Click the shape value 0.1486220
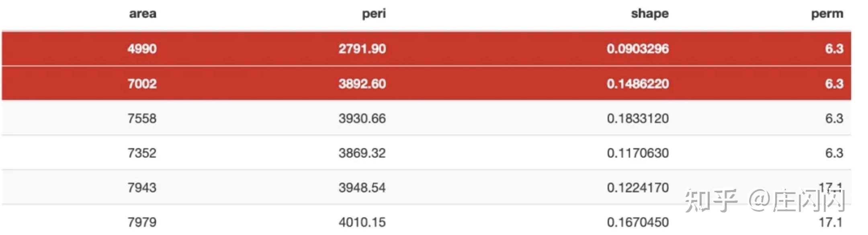The image size is (868, 235). tap(637, 84)
